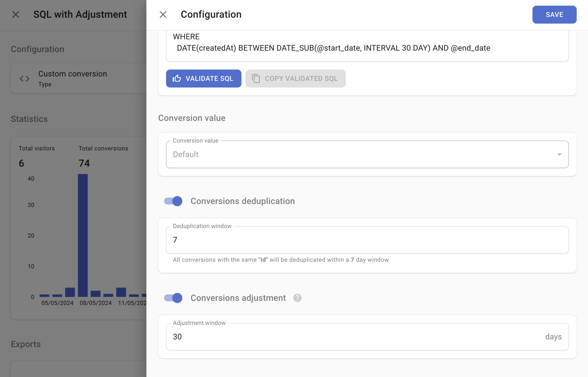Image resolution: width=588 pixels, height=377 pixels.
Task: Disable Conversions deduplication
Action: click(173, 201)
